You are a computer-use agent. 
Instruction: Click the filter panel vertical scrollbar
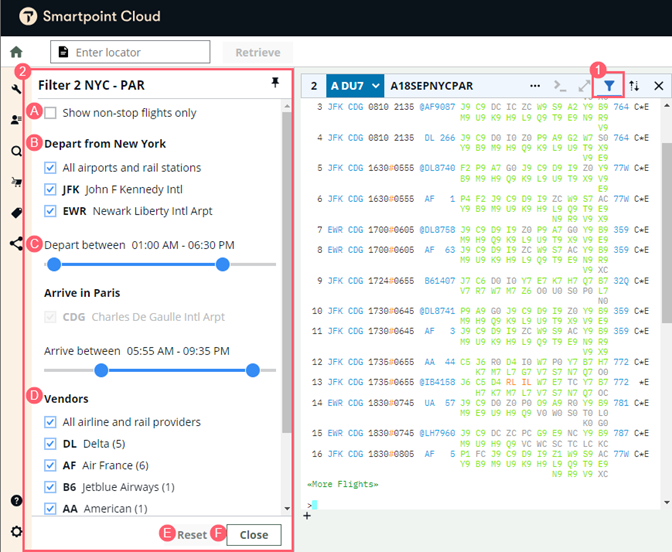tap(287, 272)
